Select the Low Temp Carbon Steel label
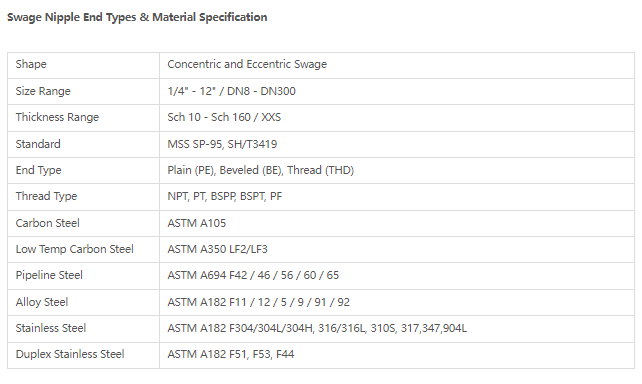This screenshot has height=384, width=642. click(x=75, y=249)
